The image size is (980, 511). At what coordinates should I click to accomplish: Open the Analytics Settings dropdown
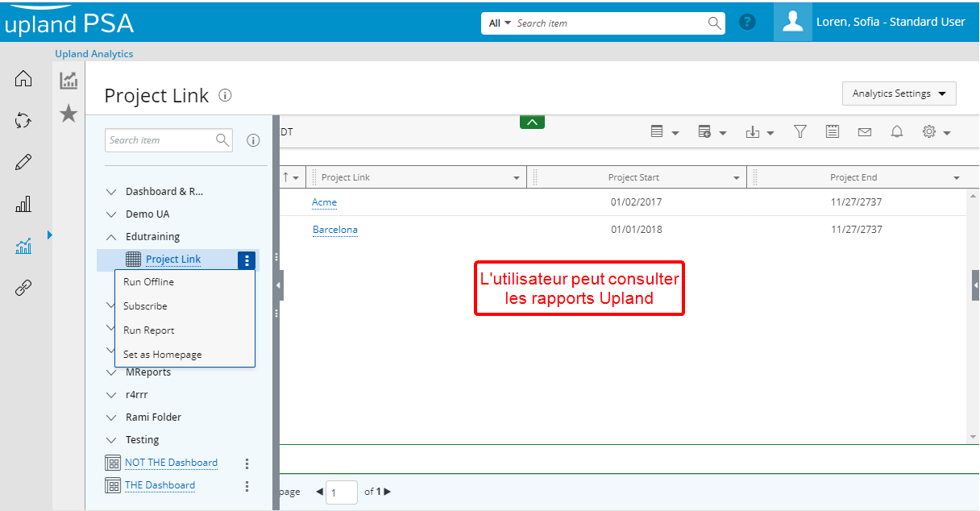tap(899, 93)
